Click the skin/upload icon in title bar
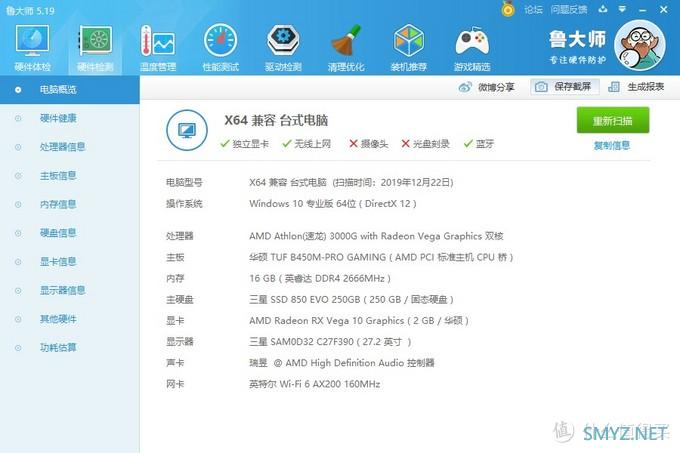 coord(602,9)
